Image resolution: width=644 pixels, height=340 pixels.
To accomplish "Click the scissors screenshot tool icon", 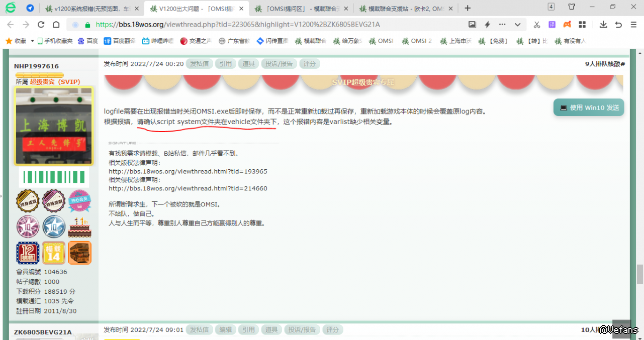I will [537, 25].
